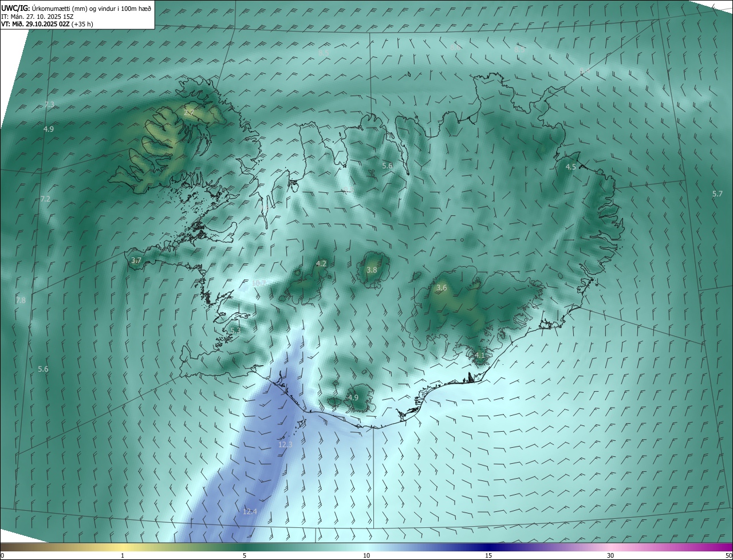Click the 12.4 value in the blue band
This screenshot has height=560, width=733.
[x=250, y=511]
